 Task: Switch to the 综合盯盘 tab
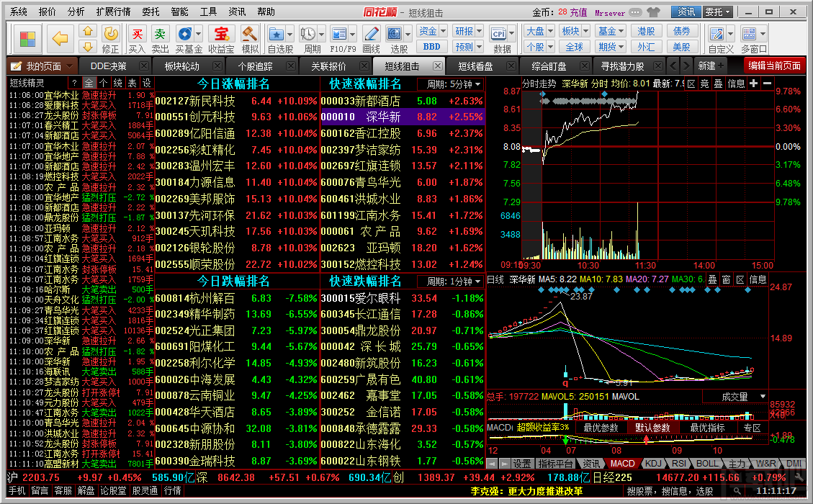point(549,66)
